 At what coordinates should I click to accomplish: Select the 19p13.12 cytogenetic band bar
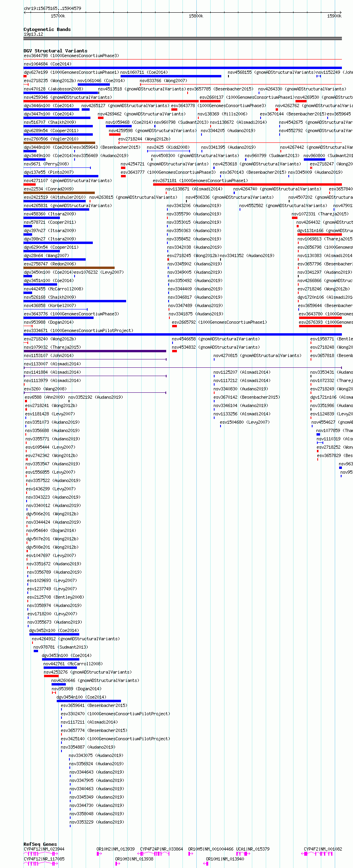click(183, 38)
